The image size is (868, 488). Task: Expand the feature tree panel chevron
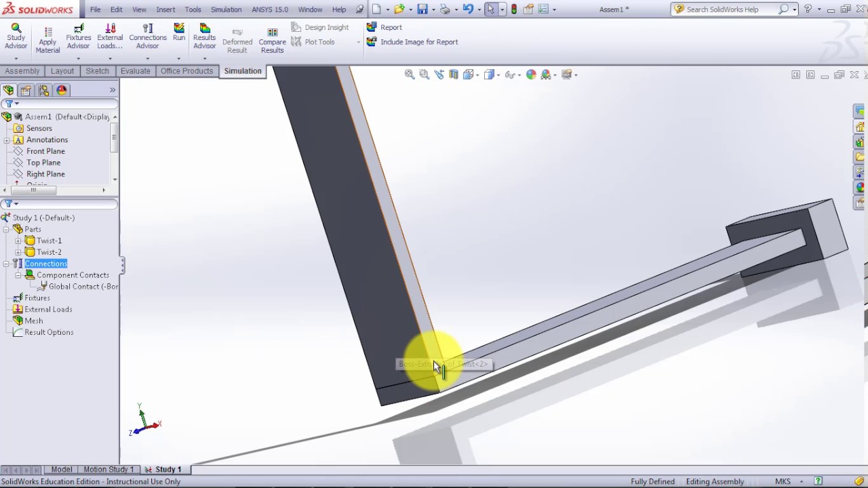pos(113,90)
